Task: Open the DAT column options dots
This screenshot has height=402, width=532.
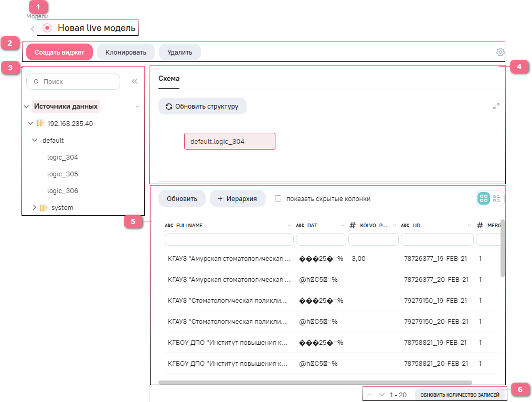Action: [342, 225]
